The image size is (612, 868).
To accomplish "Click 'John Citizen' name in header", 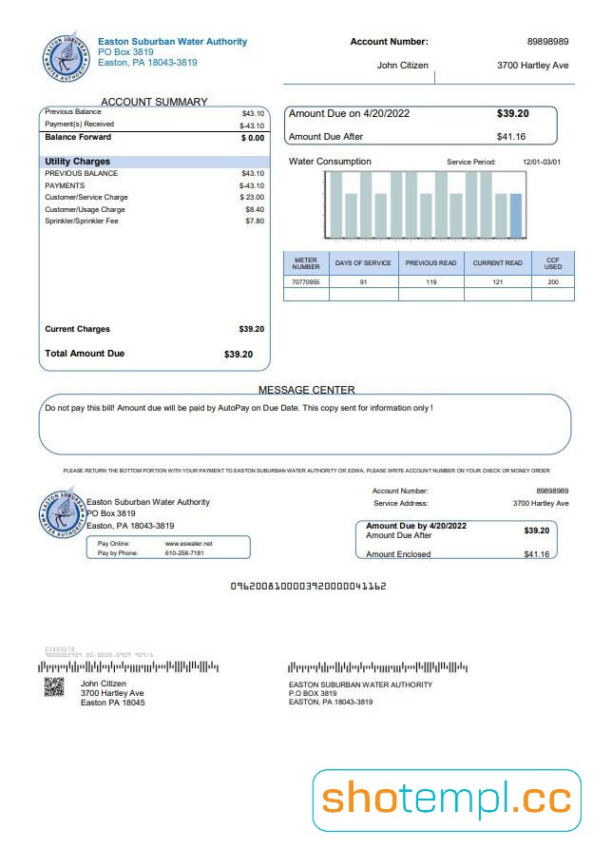I will (403, 66).
